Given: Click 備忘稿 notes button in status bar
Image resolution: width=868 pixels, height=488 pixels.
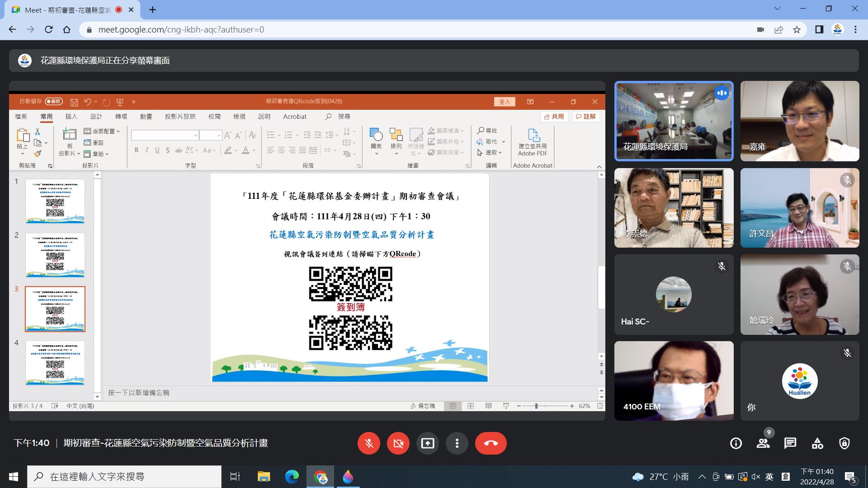Looking at the screenshot, I should 423,406.
